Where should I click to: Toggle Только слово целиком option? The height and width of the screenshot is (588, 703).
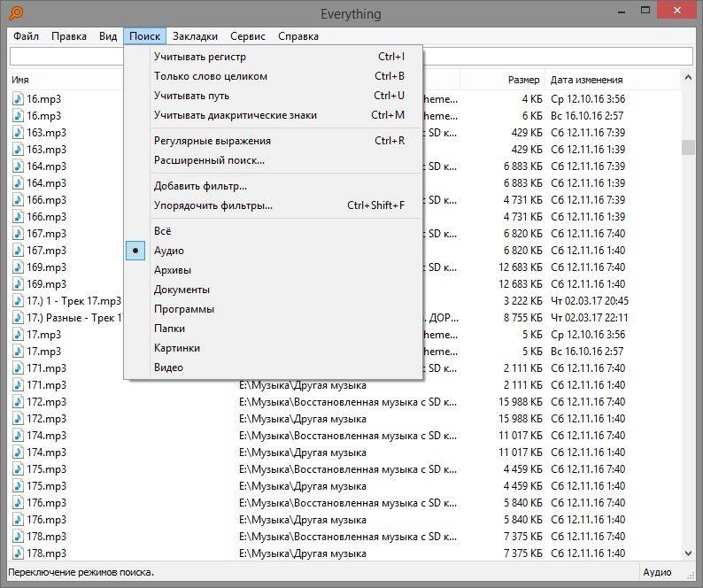click(273, 76)
